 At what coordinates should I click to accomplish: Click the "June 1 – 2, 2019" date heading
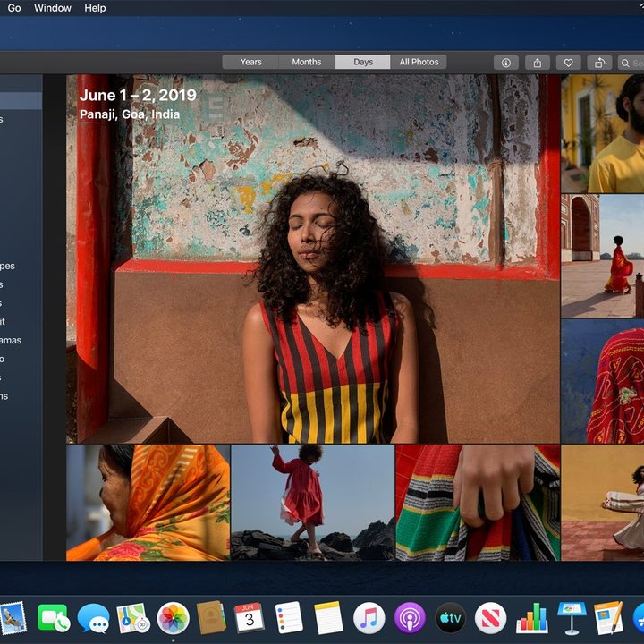pos(138,96)
